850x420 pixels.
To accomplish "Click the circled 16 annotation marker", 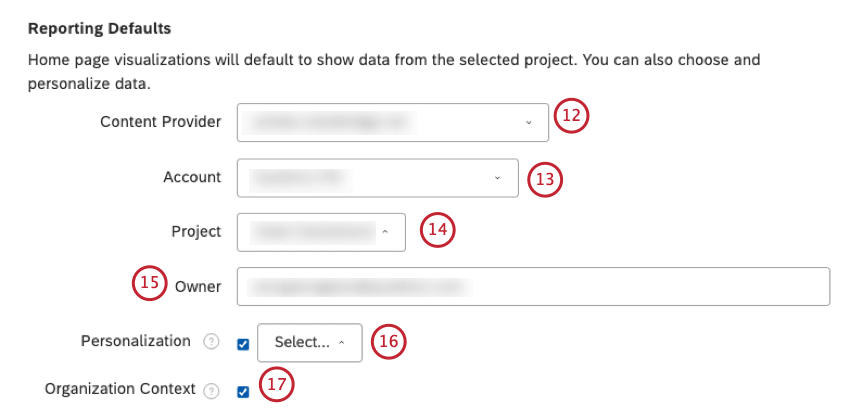I will click(389, 341).
